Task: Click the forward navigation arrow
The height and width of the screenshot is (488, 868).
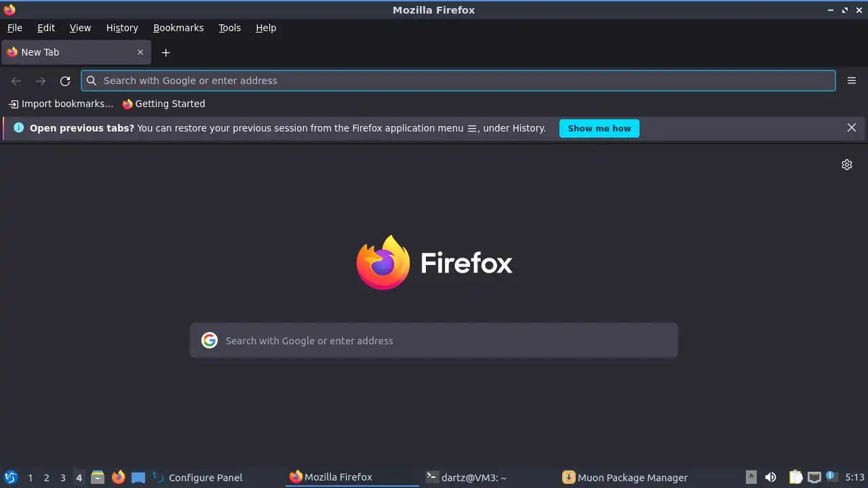Action: [x=41, y=81]
